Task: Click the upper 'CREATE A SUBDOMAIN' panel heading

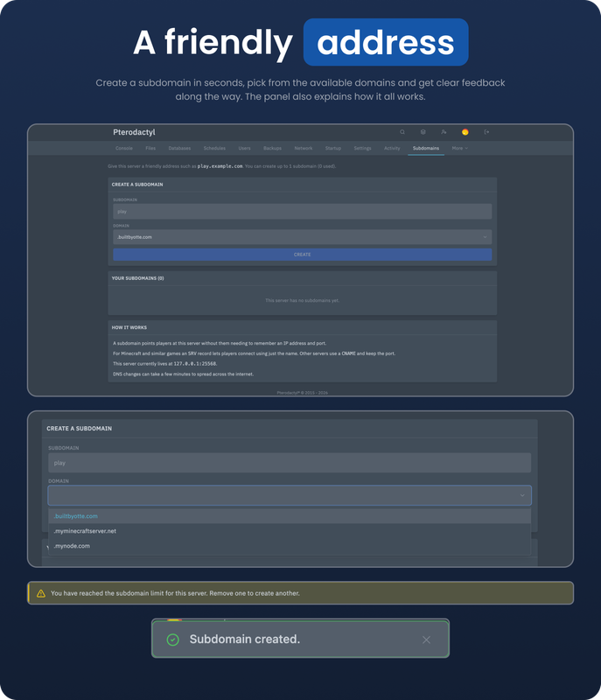Action: coord(137,185)
